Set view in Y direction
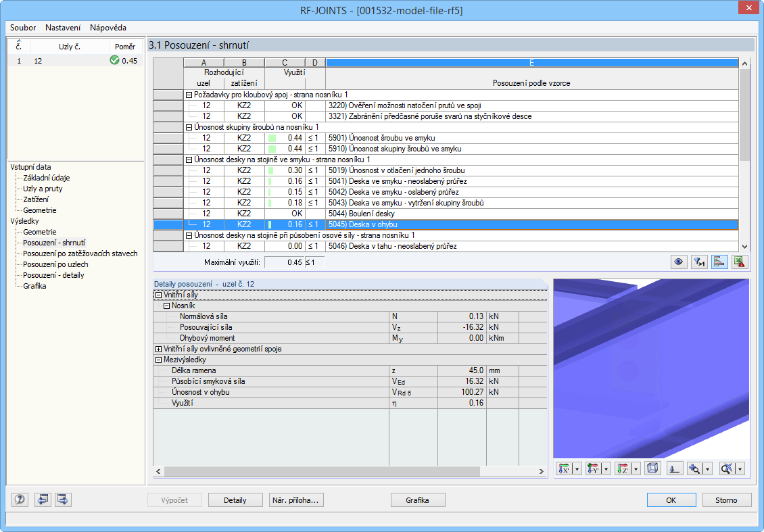 [594, 469]
